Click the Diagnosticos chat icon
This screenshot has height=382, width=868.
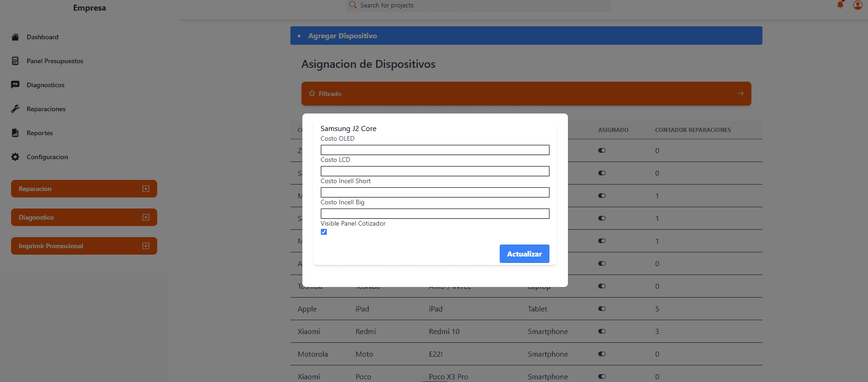pos(15,85)
